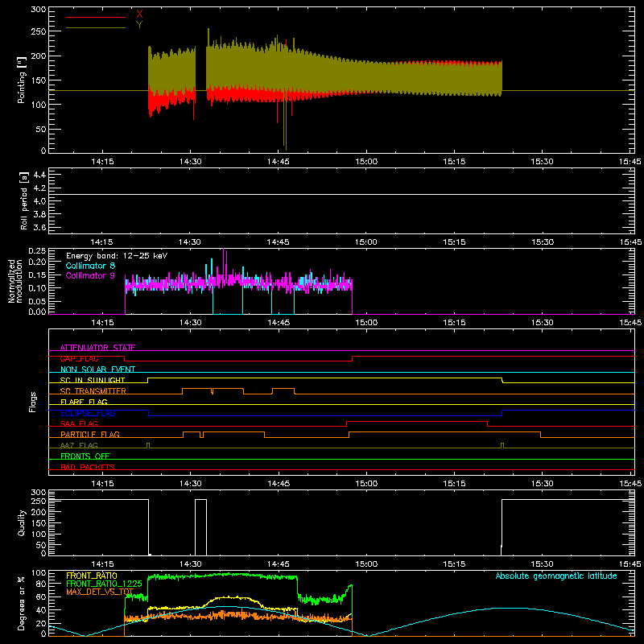The image size is (644, 644).
Task: Click the olive Y legend line sample
Action: coord(96,27)
